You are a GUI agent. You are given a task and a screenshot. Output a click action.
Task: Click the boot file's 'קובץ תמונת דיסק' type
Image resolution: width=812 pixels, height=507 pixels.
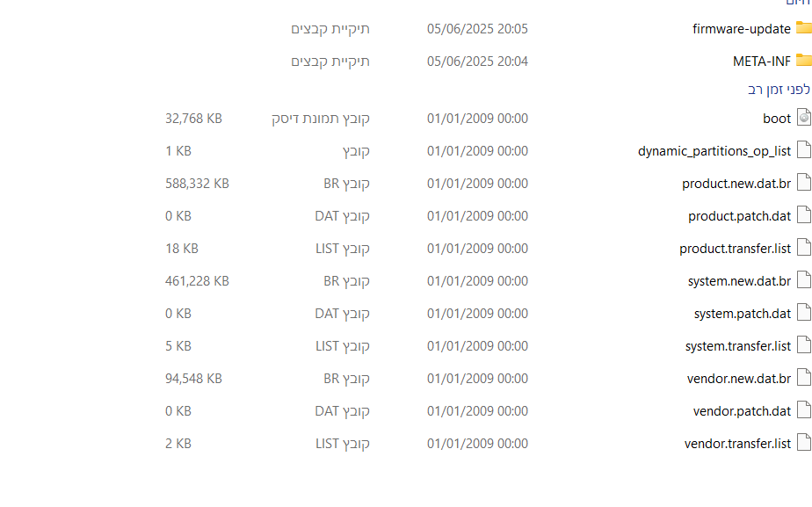click(320, 119)
